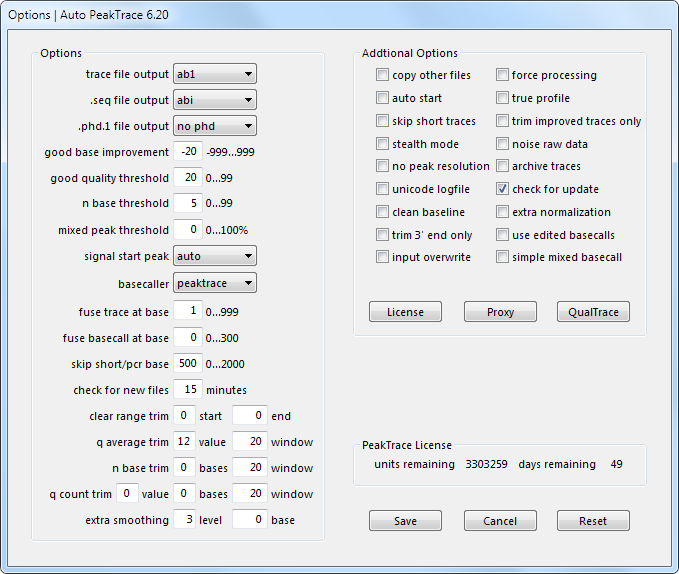The height and width of the screenshot is (574, 679).
Task: Open the QualTrace button
Action: (x=593, y=312)
